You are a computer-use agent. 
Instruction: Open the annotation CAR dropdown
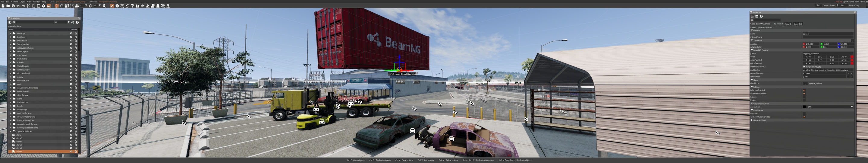830,107
